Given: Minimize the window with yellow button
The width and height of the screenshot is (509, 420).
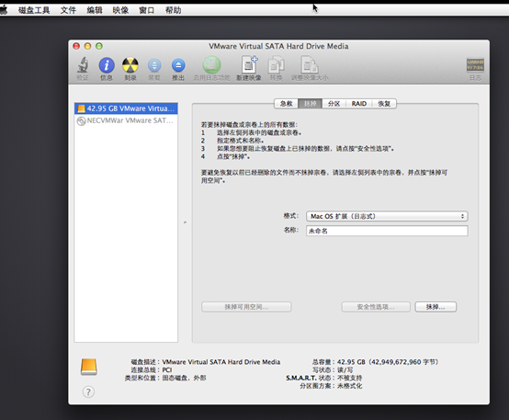Looking at the screenshot, I should (87, 46).
